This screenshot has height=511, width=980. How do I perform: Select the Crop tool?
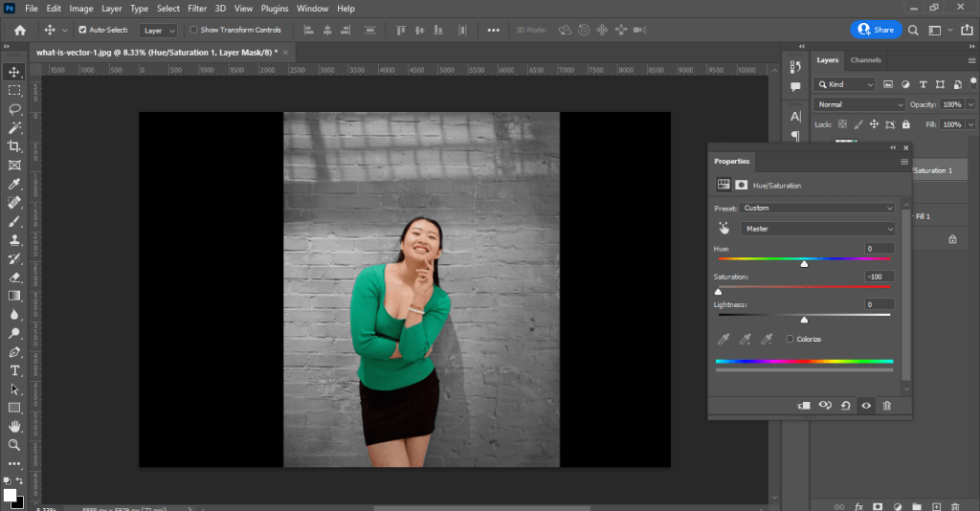14,146
